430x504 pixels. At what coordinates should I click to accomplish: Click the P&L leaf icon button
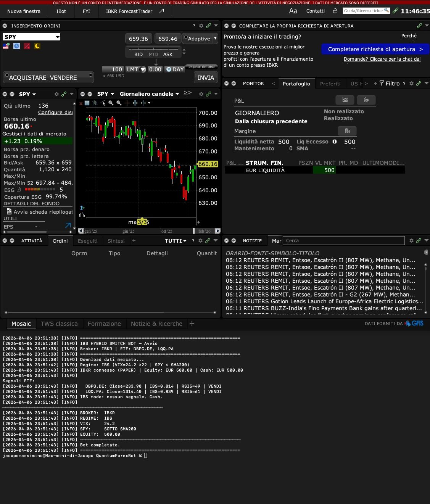pos(366,100)
